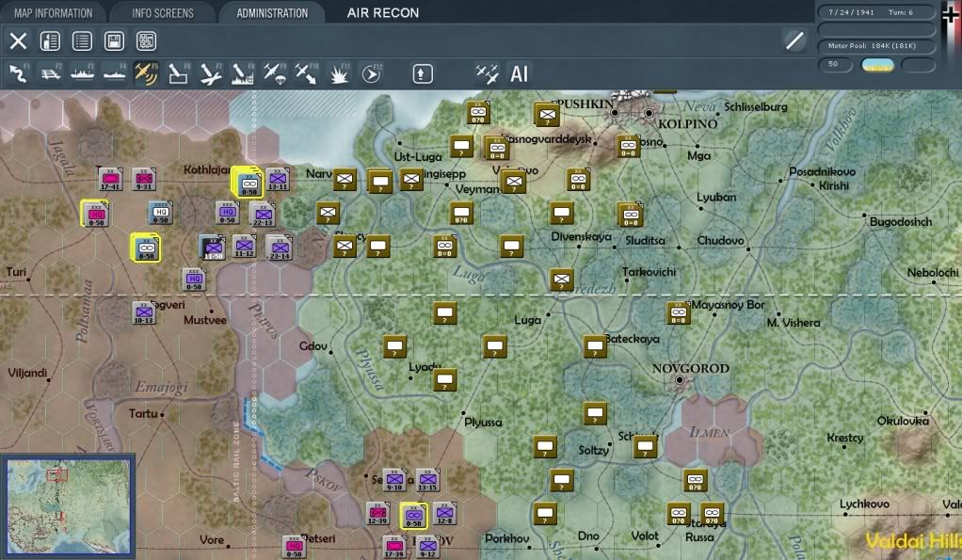This screenshot has height=560, width=962.
Task: Select the purple infantry unit 13-11
Action: [278, 179]
